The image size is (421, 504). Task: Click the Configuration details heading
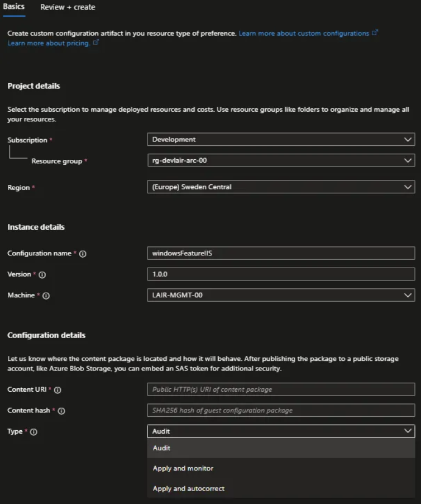(46, 335)
